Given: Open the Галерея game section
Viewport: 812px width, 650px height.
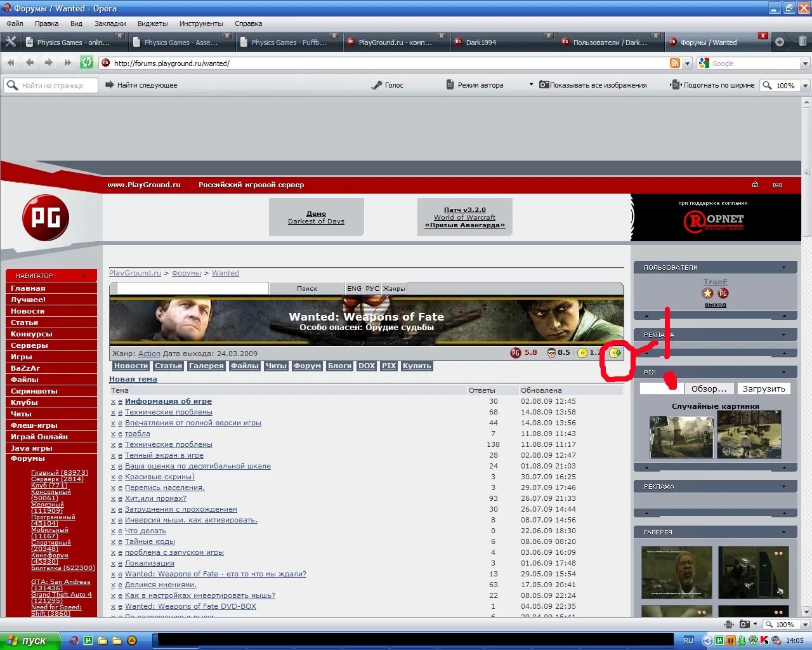Looking at the screenshot, I should [x=206, y=366].
